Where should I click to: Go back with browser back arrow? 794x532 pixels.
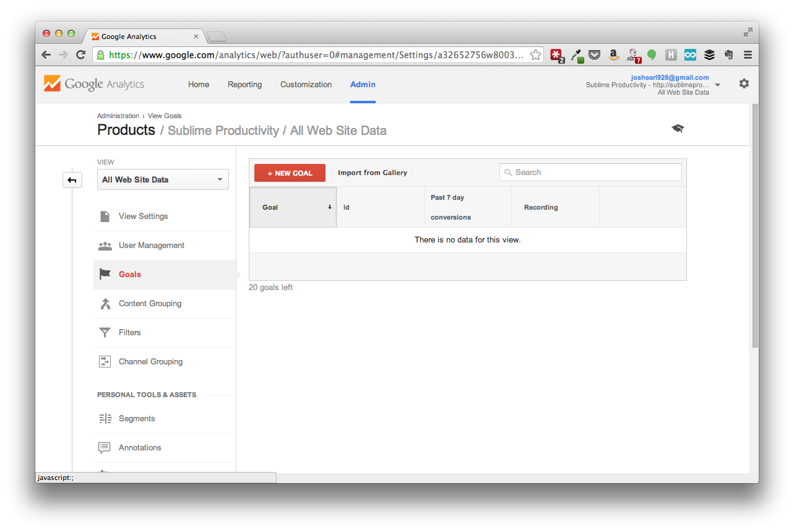tap(46, 55)
